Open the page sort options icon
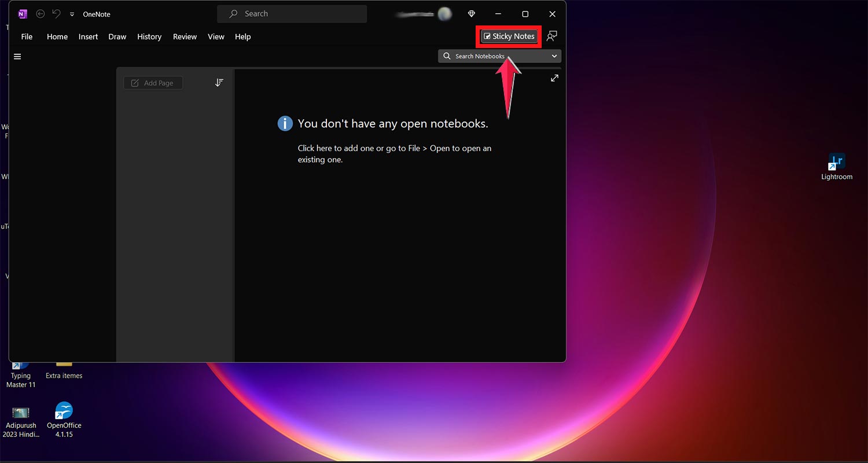This screenshot has height=463, width=868. pyautogui.click(x=219, y=83)
